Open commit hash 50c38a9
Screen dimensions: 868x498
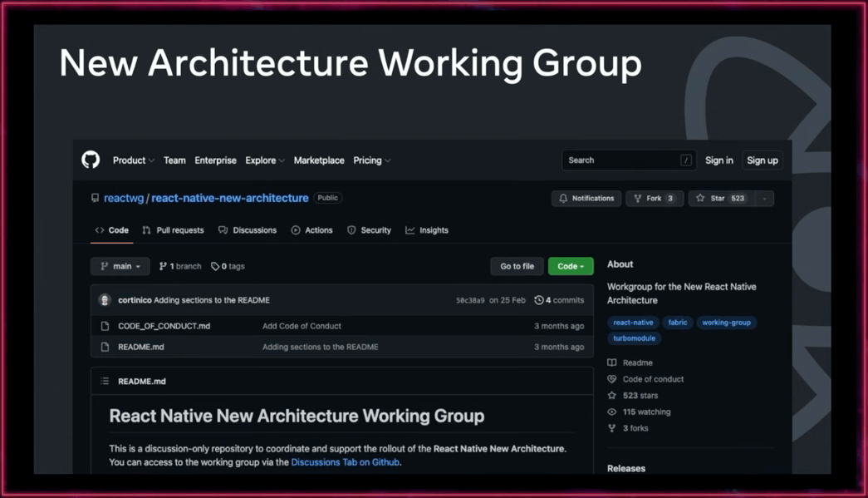click(x=470, y=300)
